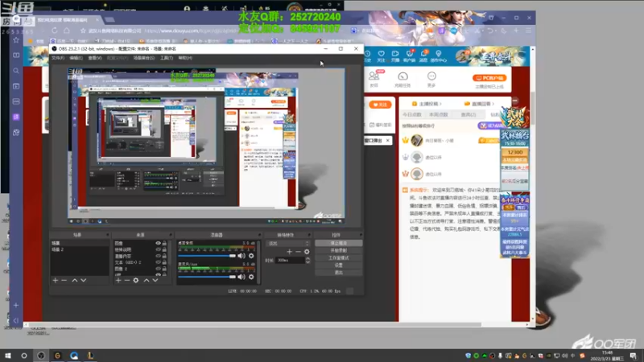Move source up in Sources panel
644x362 pixels.
(147, 280)
